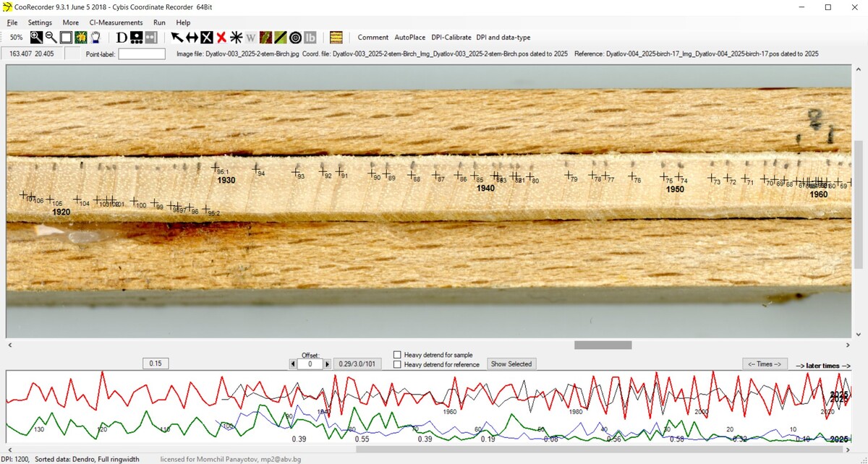Click the black asterisk toolbar icon
Viewport: 868px width, 464px height.
click(236, 38)
